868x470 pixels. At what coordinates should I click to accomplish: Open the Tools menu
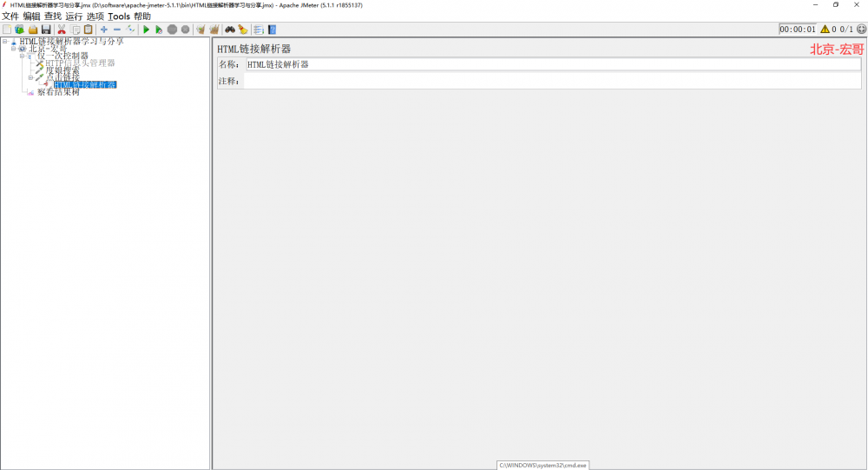[118, 17]
